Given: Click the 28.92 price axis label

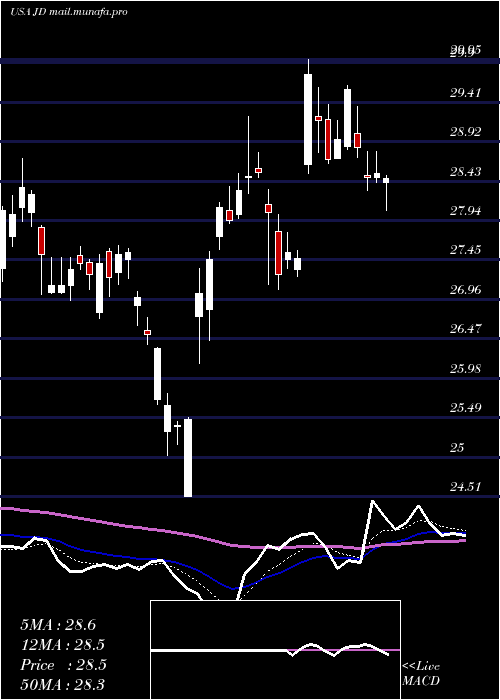Looking at the screenshot, I should 465,132.
